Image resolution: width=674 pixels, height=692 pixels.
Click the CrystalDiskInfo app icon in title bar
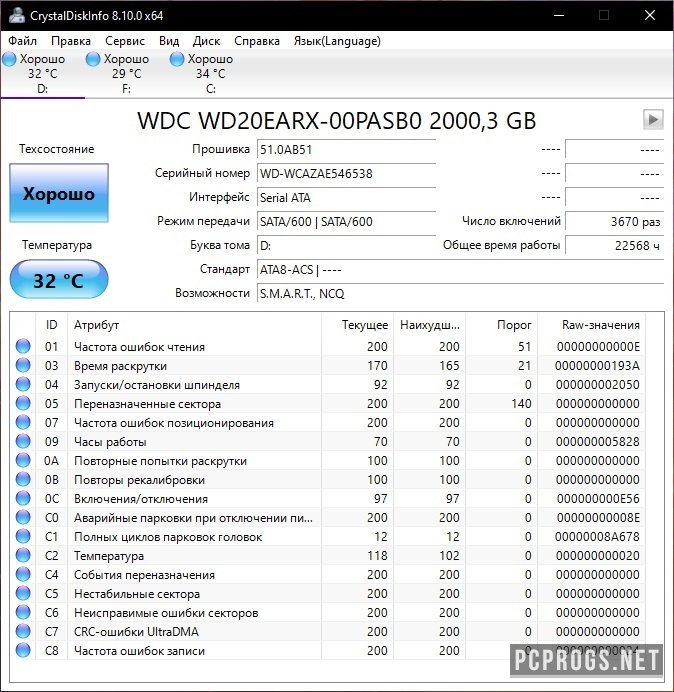click(x=17, y=15)
